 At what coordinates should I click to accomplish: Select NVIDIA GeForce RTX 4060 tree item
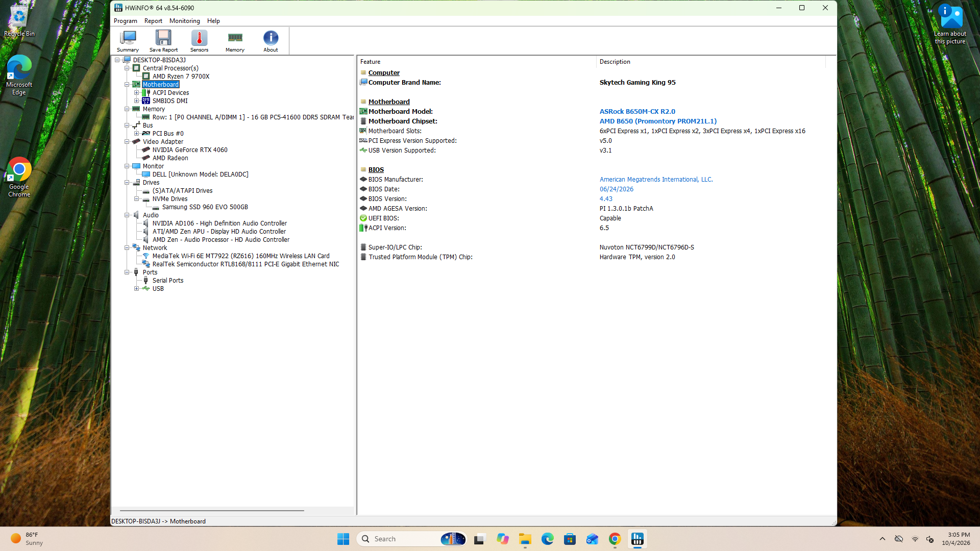[190, 149]
